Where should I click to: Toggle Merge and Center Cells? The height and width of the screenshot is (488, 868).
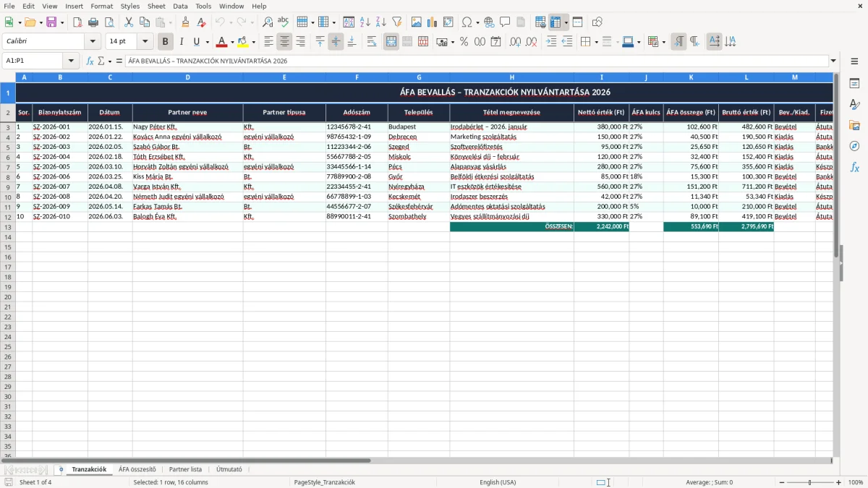(x=391, y=42)
